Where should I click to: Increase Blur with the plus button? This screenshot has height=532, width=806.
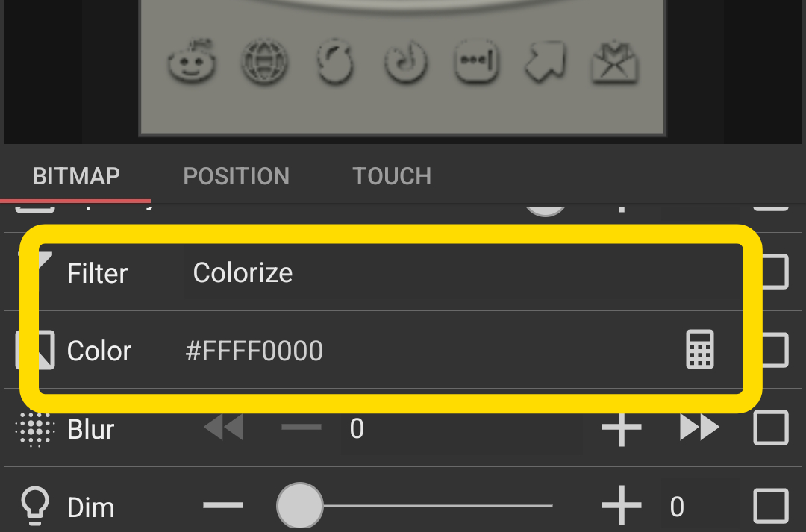pyautogui.click(x=622, y=428)
